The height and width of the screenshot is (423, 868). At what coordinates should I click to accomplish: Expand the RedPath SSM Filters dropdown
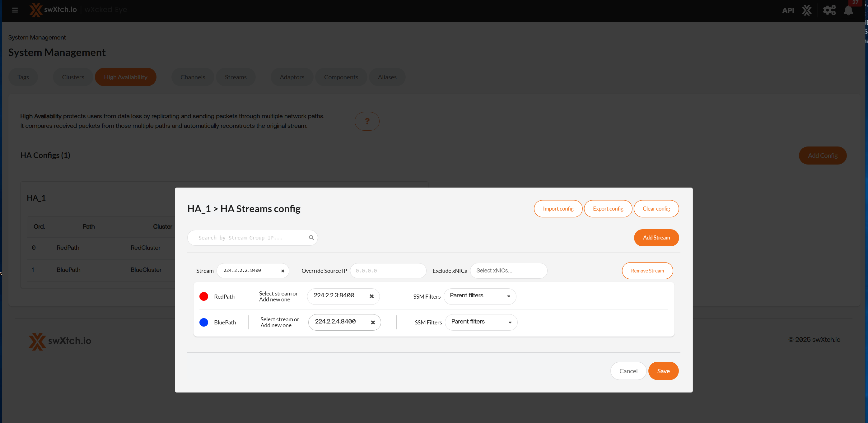click(x=480, y=296)
